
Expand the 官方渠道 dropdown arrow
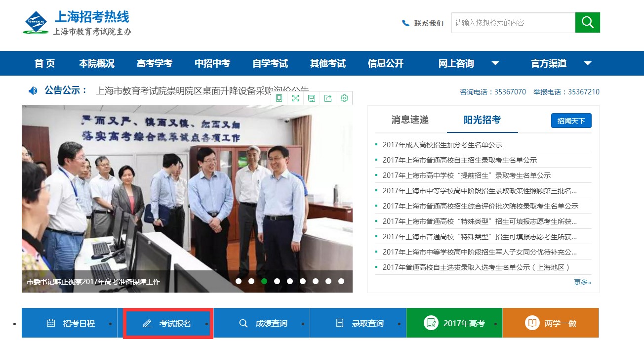[x=588, y=63]
